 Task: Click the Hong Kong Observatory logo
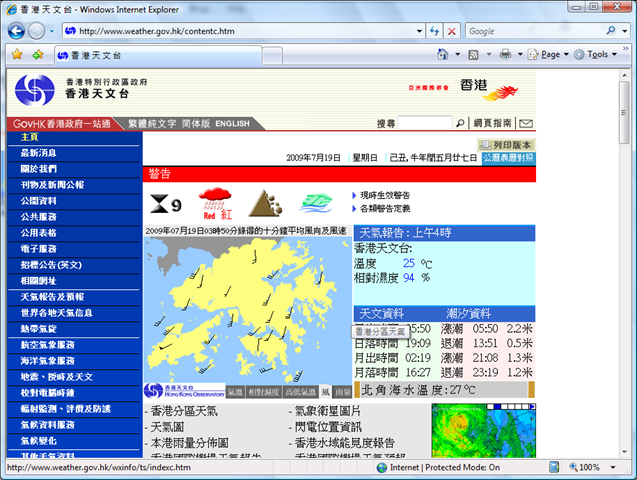(x=35, y=90)
